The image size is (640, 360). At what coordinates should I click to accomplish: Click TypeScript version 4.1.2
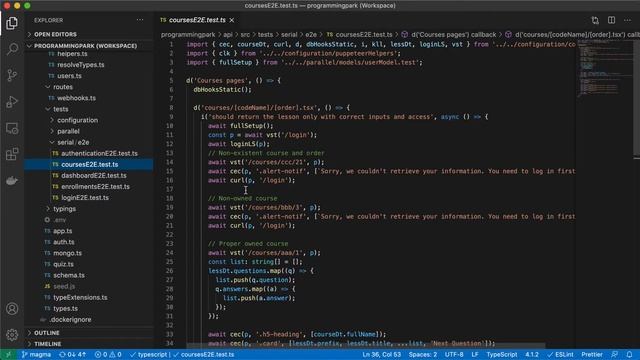[x=532, y=355]
